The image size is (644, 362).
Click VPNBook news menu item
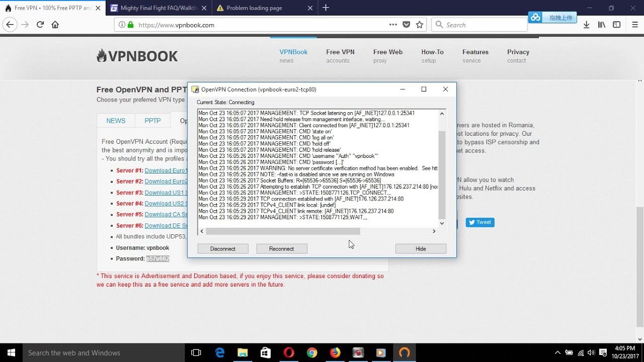click(293, 56)
